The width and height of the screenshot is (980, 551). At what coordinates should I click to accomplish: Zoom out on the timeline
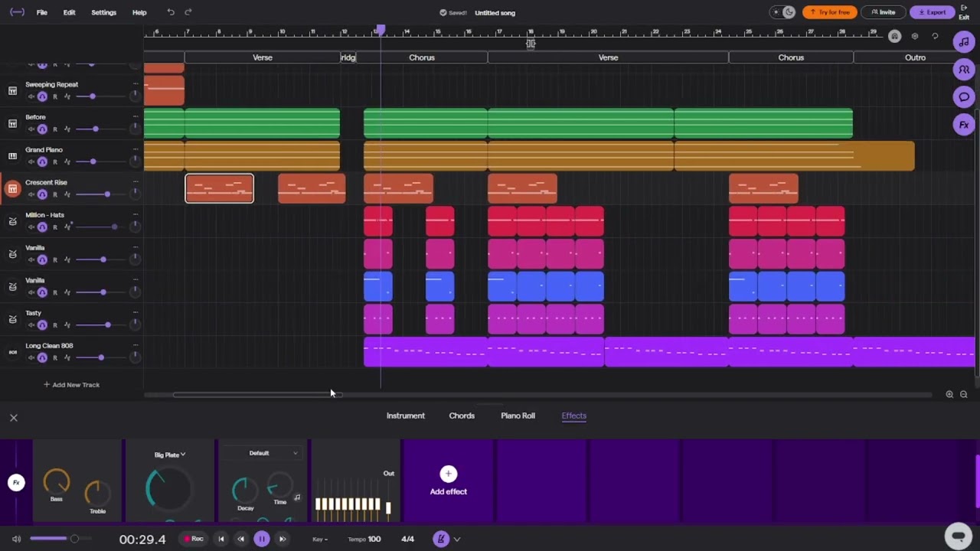point(964,394)
